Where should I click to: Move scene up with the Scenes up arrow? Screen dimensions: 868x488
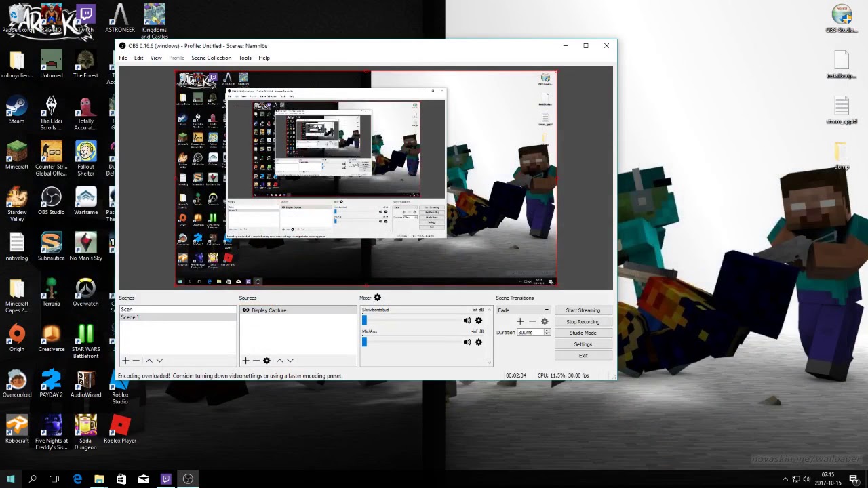coord(149,361)
